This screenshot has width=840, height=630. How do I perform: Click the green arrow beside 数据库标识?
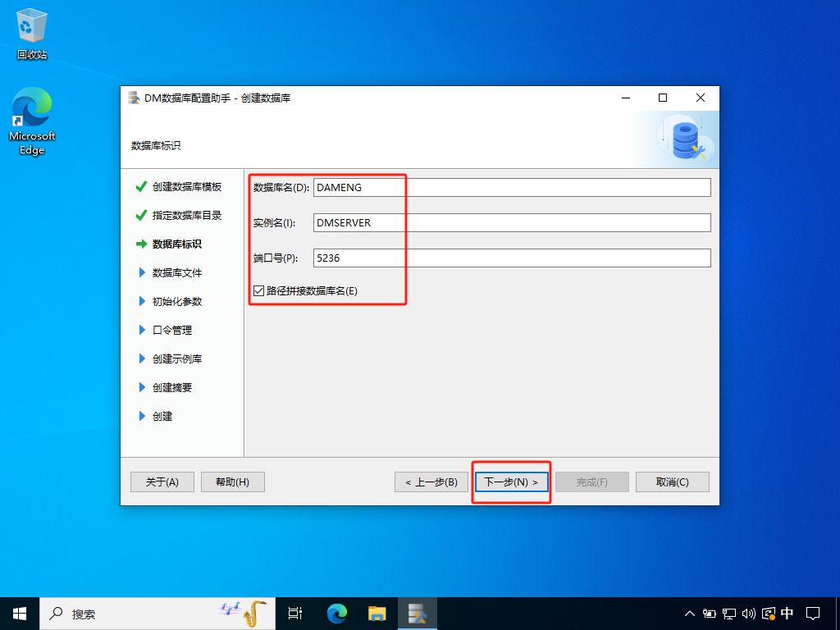pos(141,244)
